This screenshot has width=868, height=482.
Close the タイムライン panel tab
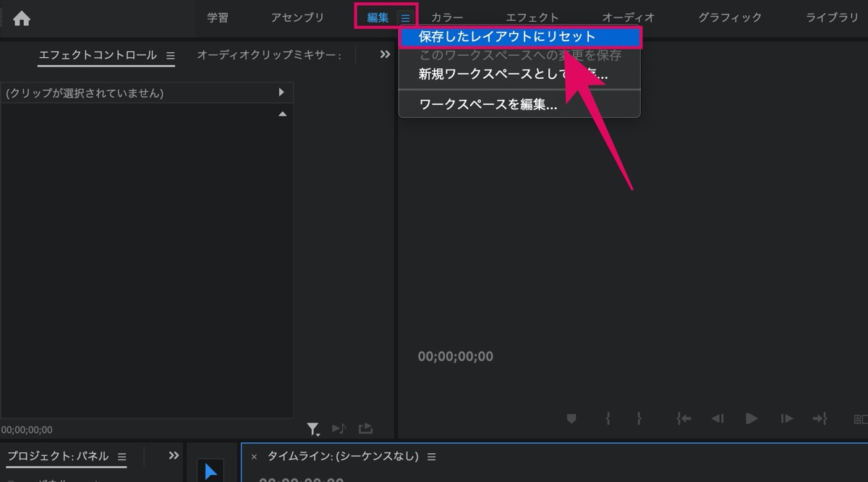254,457
